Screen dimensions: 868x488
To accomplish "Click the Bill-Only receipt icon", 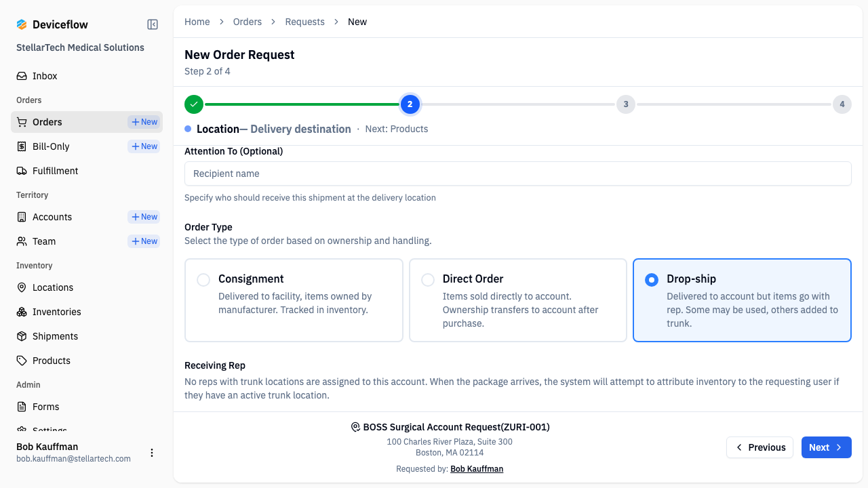I will (22, 146).
